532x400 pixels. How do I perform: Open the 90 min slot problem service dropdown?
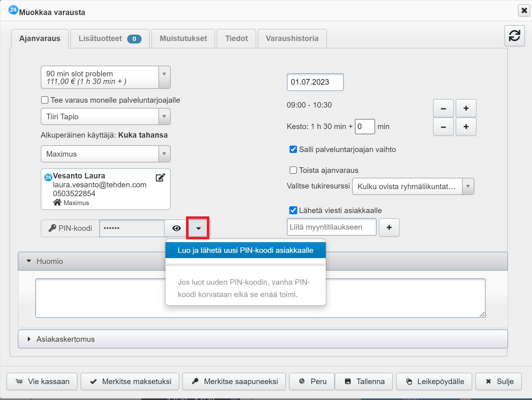pyautogui.click(x=164, y=77)
